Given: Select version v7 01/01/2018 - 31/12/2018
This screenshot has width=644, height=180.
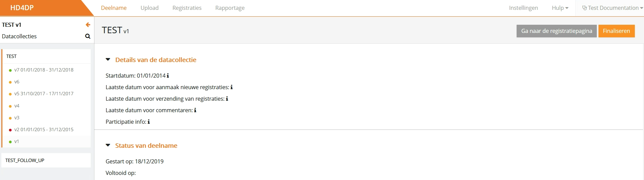Looking at the screenshot, I should (x=44, y=70).
